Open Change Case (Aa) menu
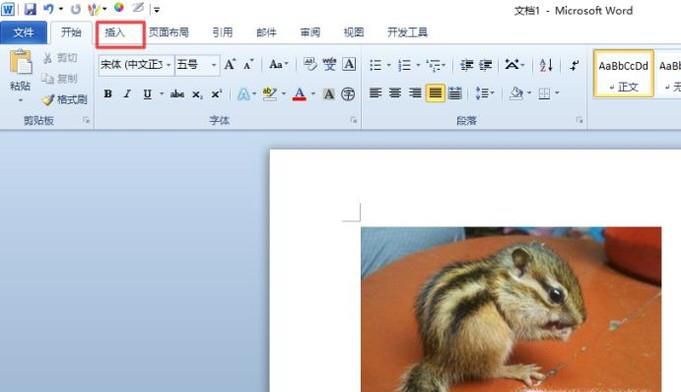This screenshot has height=392, width=681. tap(278, 65)
